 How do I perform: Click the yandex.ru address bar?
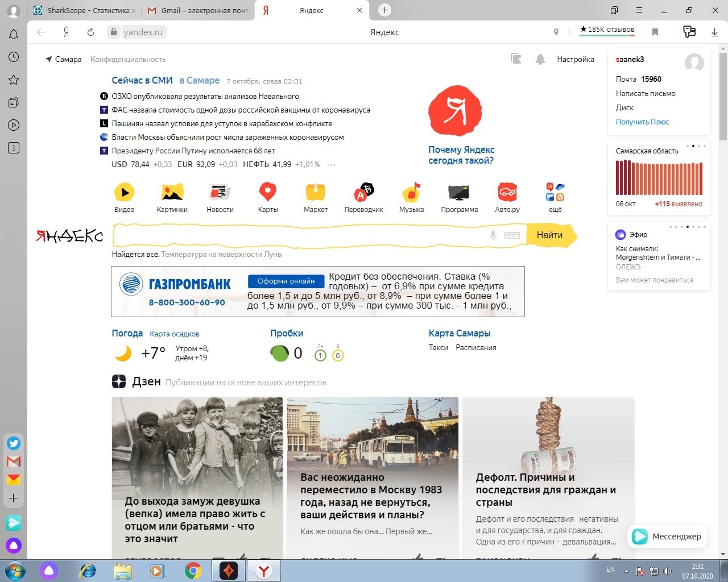tap(143, 32)
